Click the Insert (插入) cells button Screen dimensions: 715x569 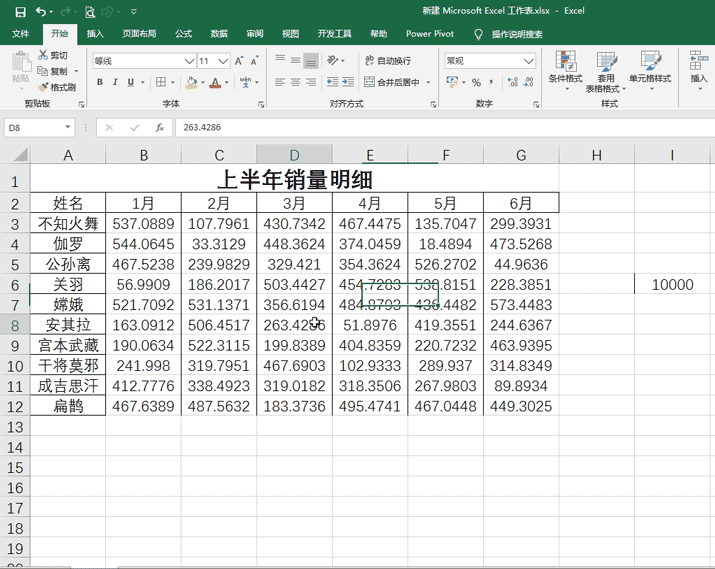699,71
